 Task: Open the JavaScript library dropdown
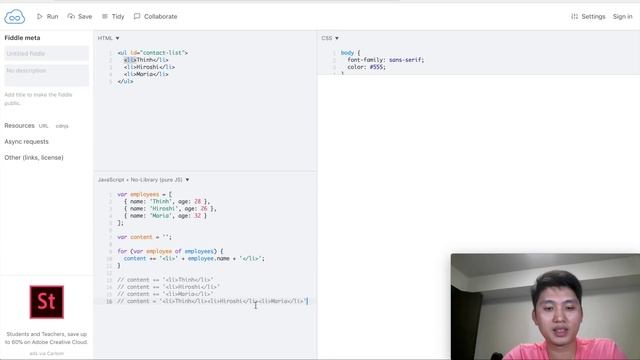pos(143,180)
